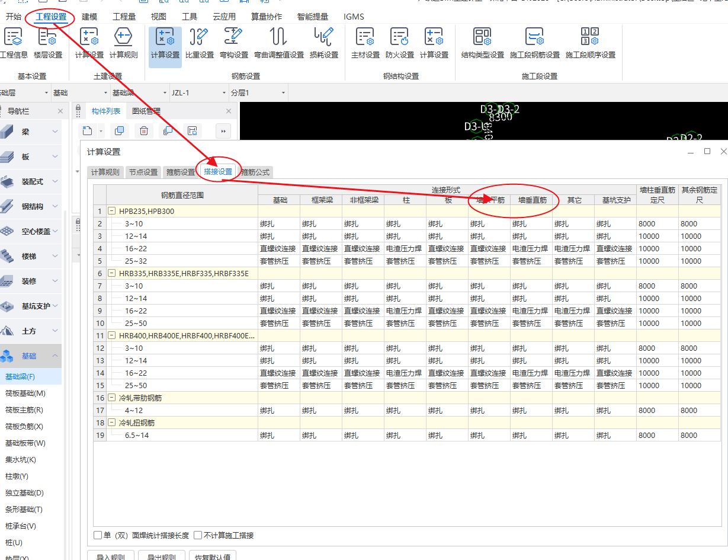The image size is (728, 560).
Task: Open the JZL-1 component dropdown
Action: pos(224,93)
